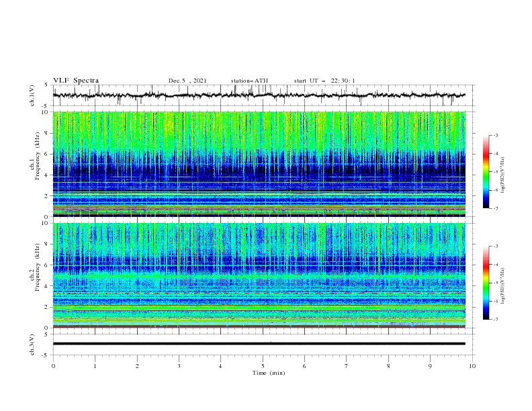Click time axis tick label "10"

(472, 366)
